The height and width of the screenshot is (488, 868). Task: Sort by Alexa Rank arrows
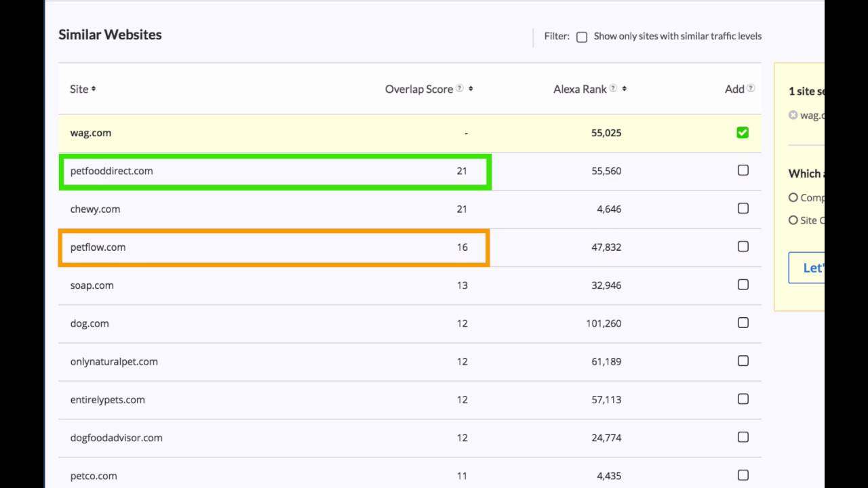[x=624, y=89]
